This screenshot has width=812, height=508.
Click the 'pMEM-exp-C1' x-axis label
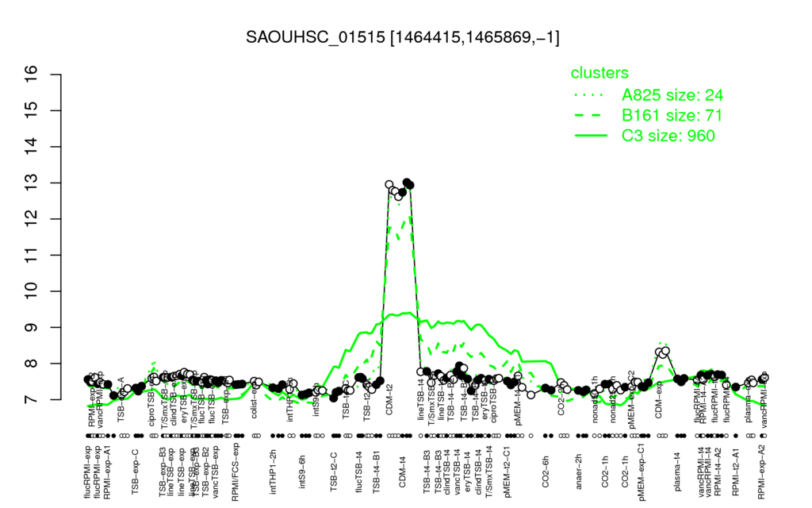click(641, 471)
